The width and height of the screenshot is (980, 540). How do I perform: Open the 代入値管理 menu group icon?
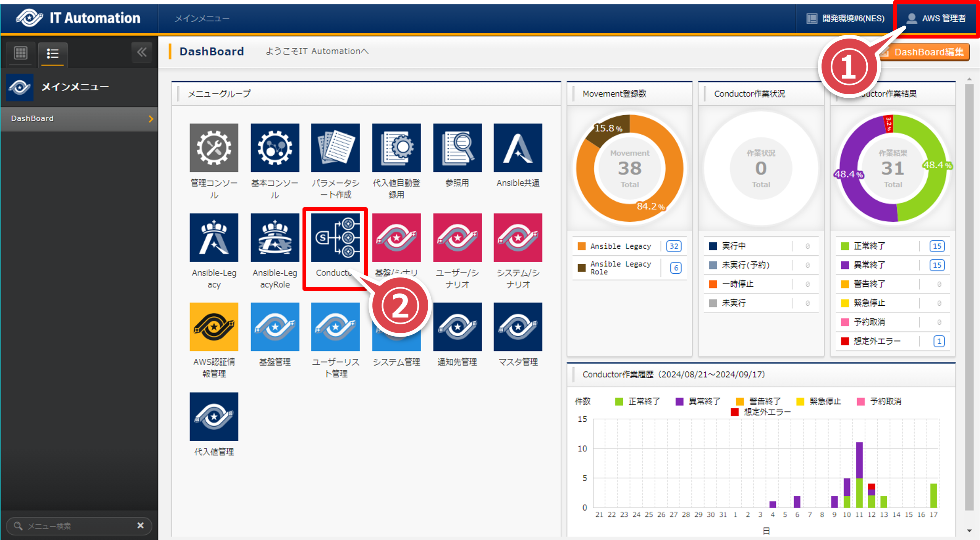coord(213,416)
